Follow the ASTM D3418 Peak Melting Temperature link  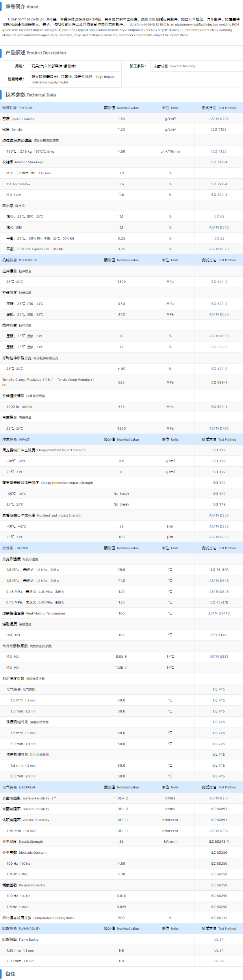click(219, 613)
